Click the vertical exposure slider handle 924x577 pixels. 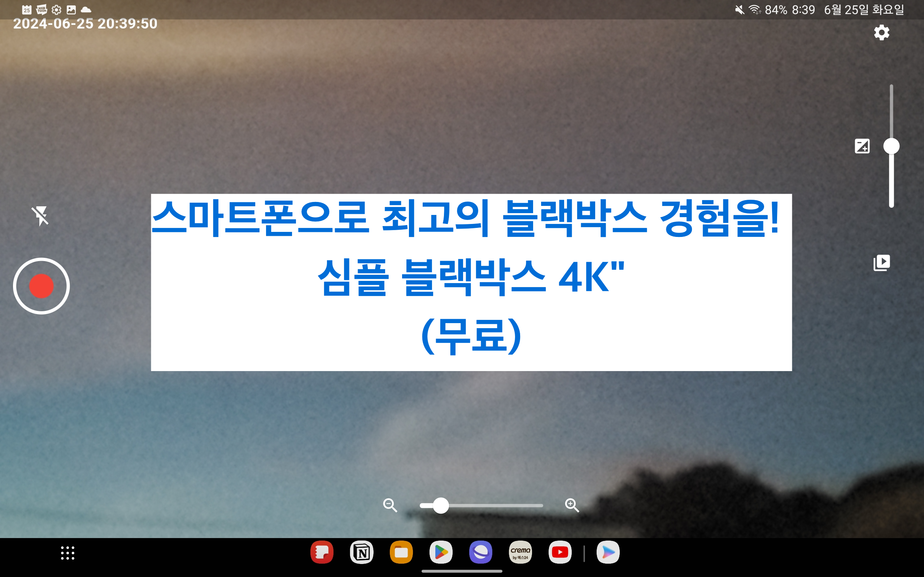click(x=891, y=146)
